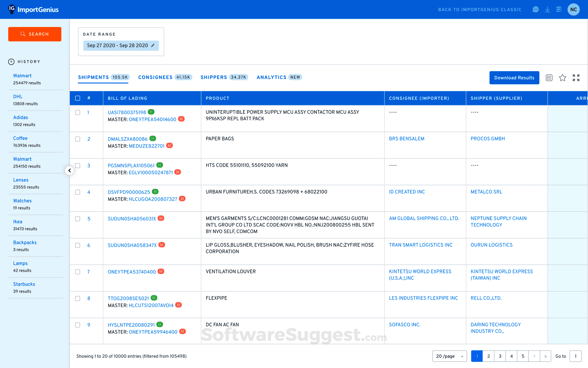Collapse the history sidebar with the chevron
Image resolution: width=588 pixels, height=368 pixels.
(70, 170)
